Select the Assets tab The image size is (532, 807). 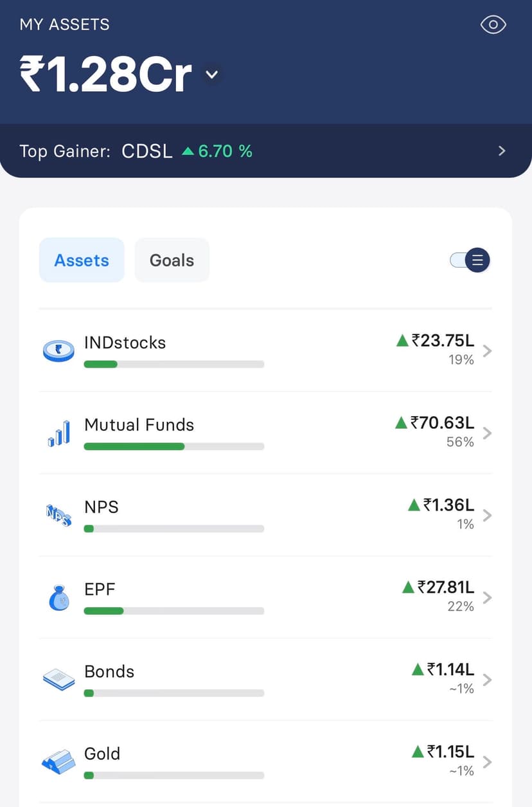(x=82, y=260)
